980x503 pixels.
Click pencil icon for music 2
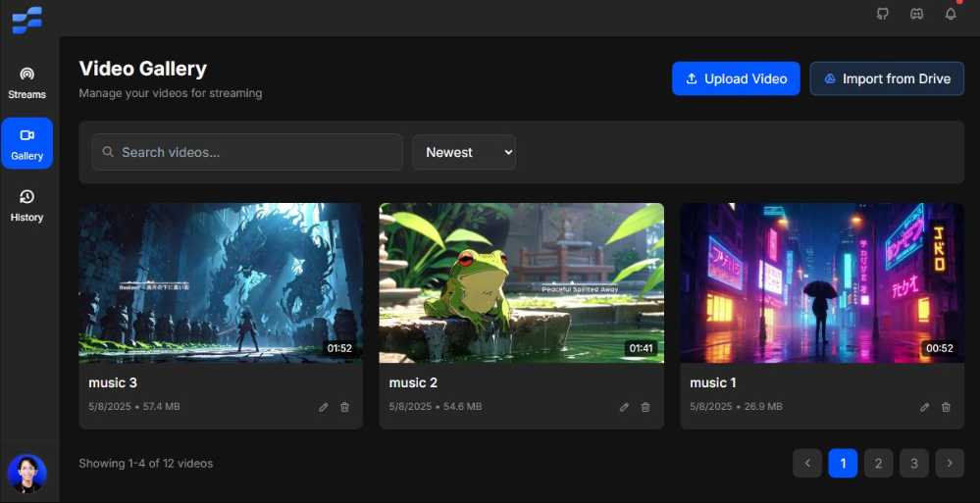point(624,407)
